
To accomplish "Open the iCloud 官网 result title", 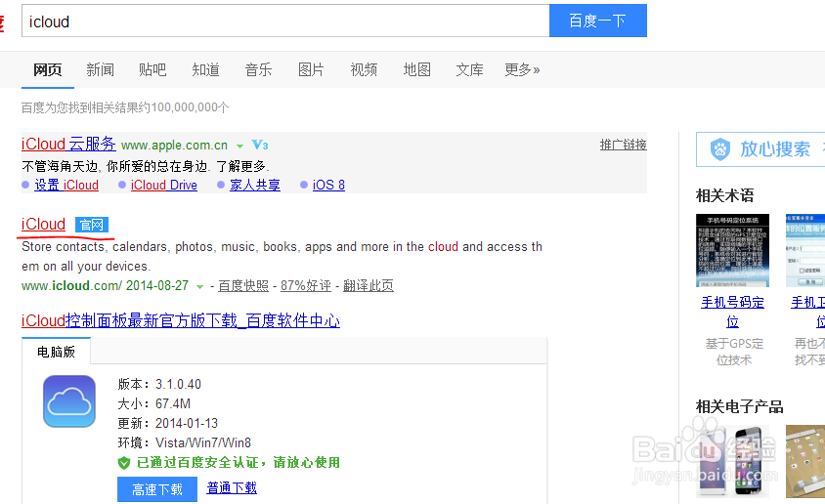I will (x=43, y=224).
